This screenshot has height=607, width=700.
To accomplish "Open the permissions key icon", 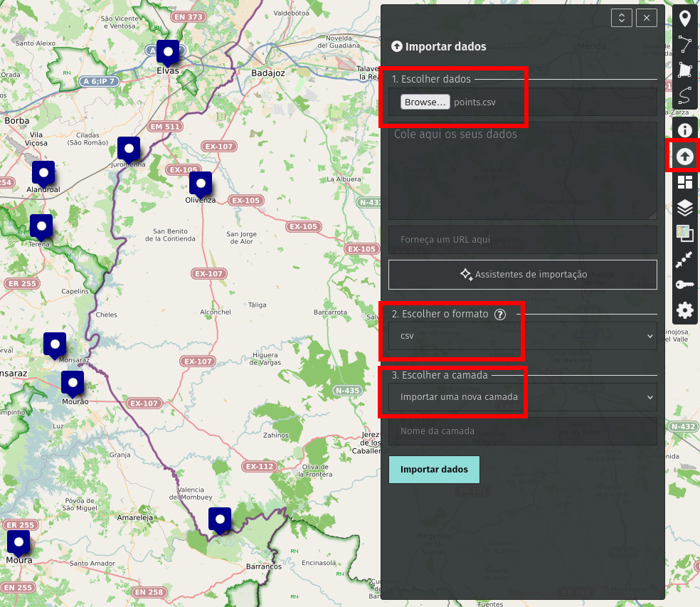I will coord(685,285).
